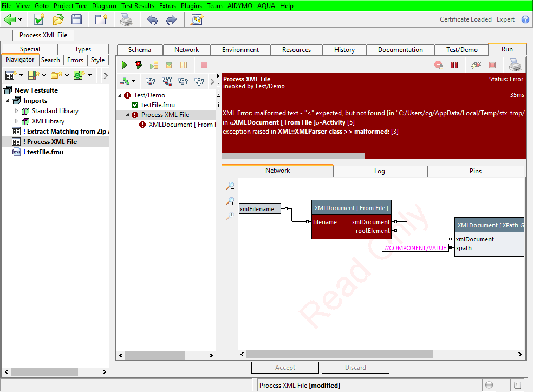Click the printer icon in main toolbar
Viewport: 533px width, 392px height.
pyautogui.click(x=126, y=20)
